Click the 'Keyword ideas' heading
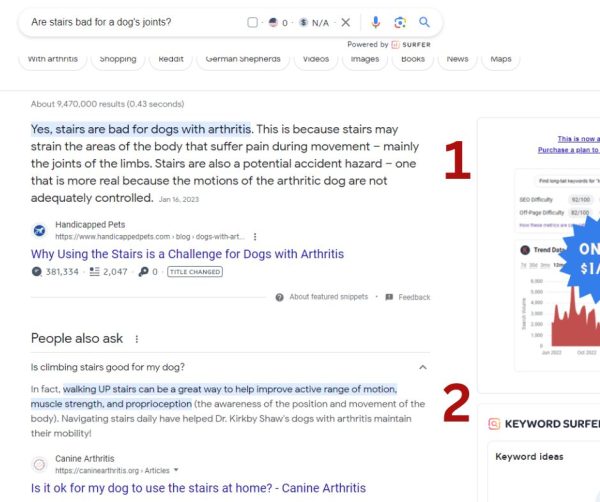600x502 pixels. (529, 457)
